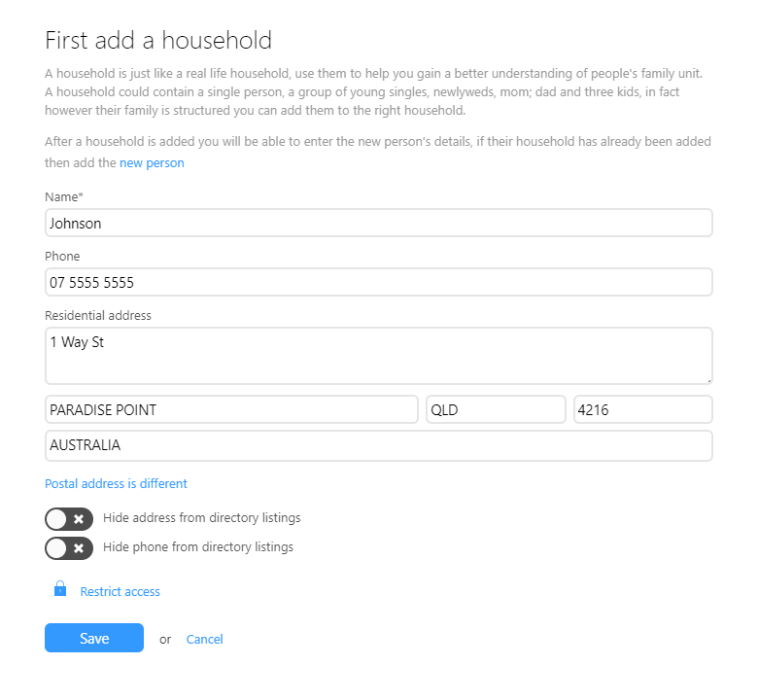Focus the Name field containing Johnson

pos(378,223)
